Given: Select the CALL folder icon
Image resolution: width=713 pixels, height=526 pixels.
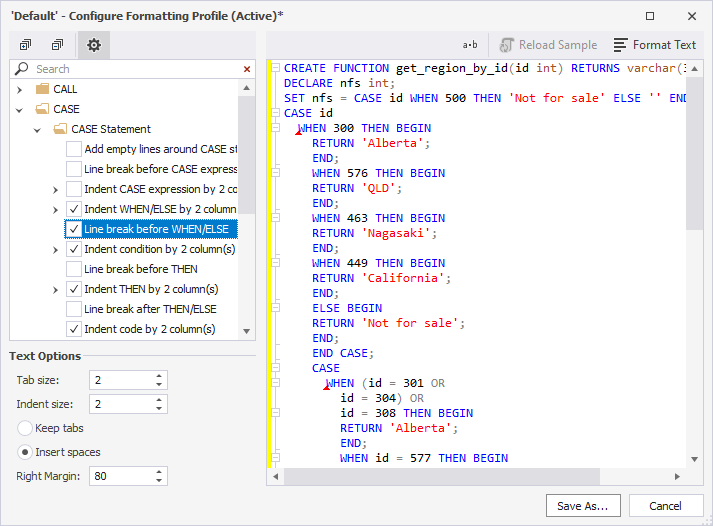Looking at the screenshot, I should (x=42, y=89).
